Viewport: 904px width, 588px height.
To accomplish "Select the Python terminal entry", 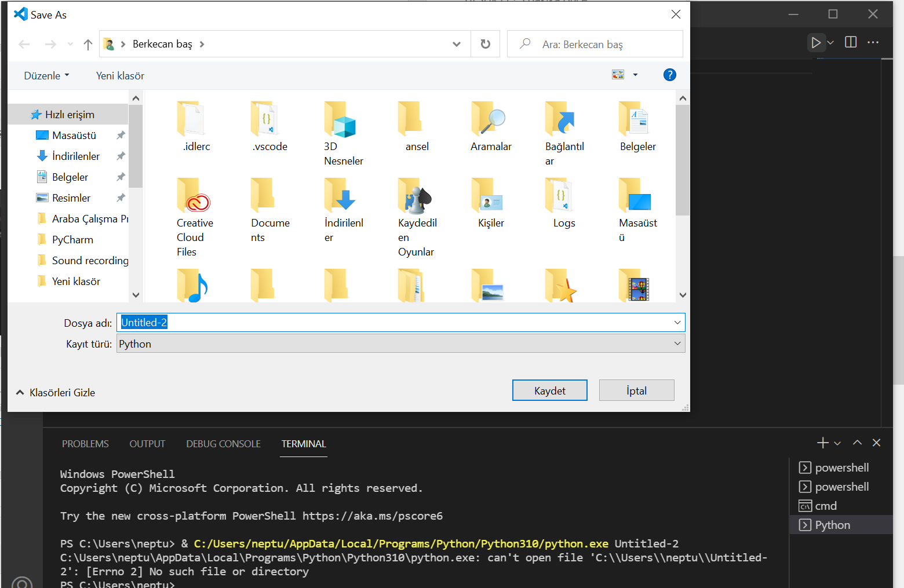I will tap(841, 525).
